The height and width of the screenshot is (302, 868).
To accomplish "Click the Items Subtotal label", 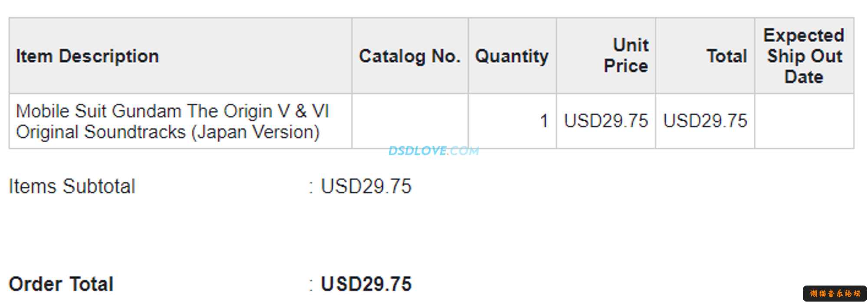I will point(72,186).
